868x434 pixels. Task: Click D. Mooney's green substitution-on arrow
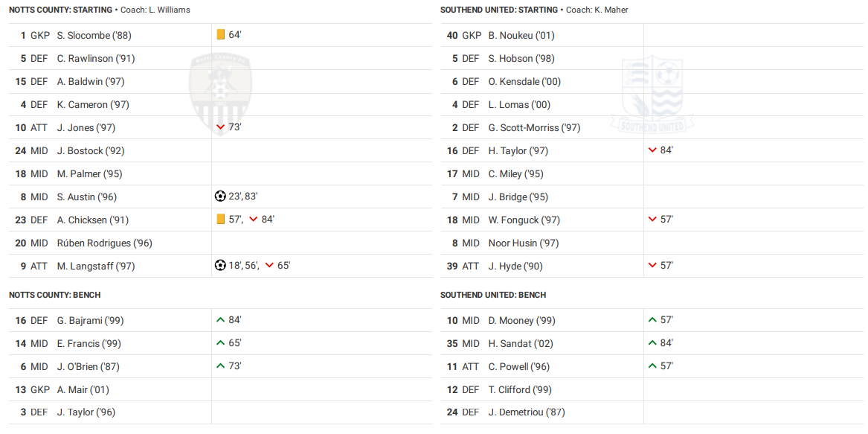[652, 320]
